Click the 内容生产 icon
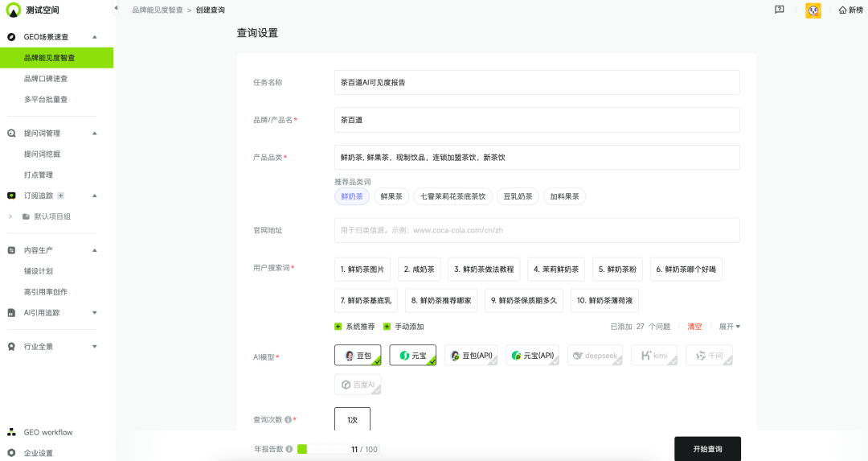 (11, 250)
